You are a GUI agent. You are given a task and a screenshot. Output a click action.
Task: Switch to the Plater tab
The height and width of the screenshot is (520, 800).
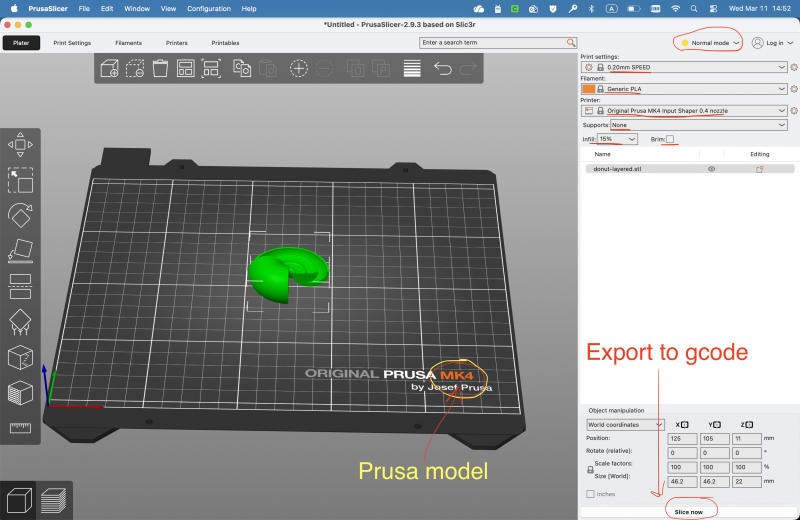21,43
